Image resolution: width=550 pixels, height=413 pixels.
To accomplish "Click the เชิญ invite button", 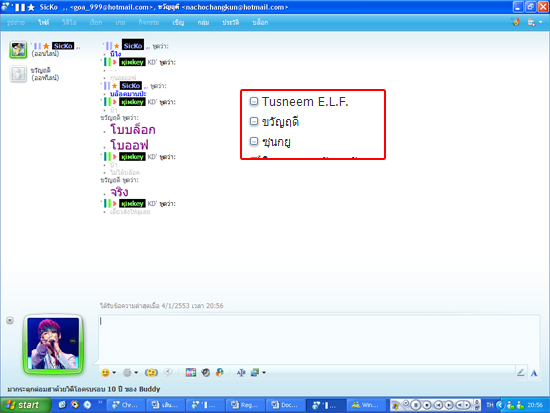I will pos(178,22).
